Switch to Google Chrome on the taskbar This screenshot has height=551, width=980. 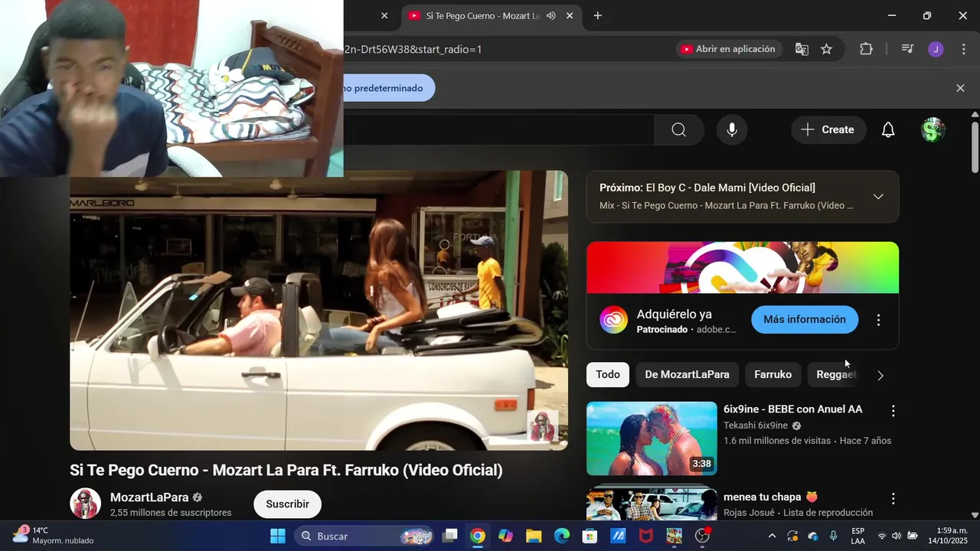(478, 536)
